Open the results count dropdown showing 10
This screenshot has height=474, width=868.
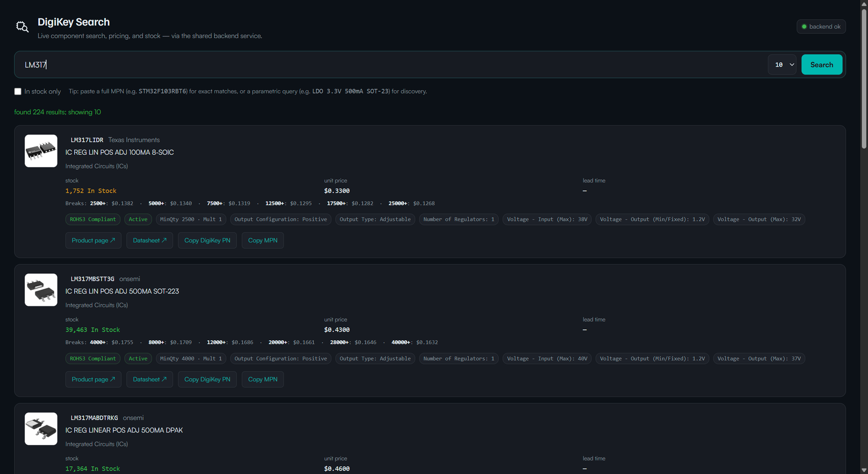point(782,65)
